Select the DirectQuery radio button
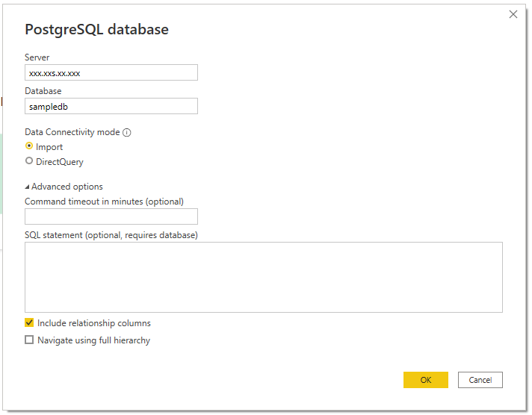This screenshot has height=415, width=532. pyautogui.click(x=29, y=160)
